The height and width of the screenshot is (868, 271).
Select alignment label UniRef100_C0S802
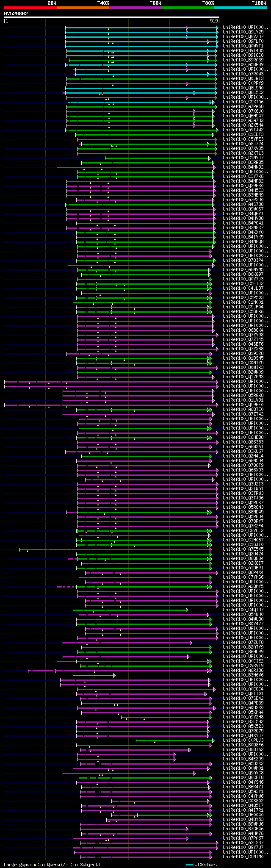[x=243, y=801]
